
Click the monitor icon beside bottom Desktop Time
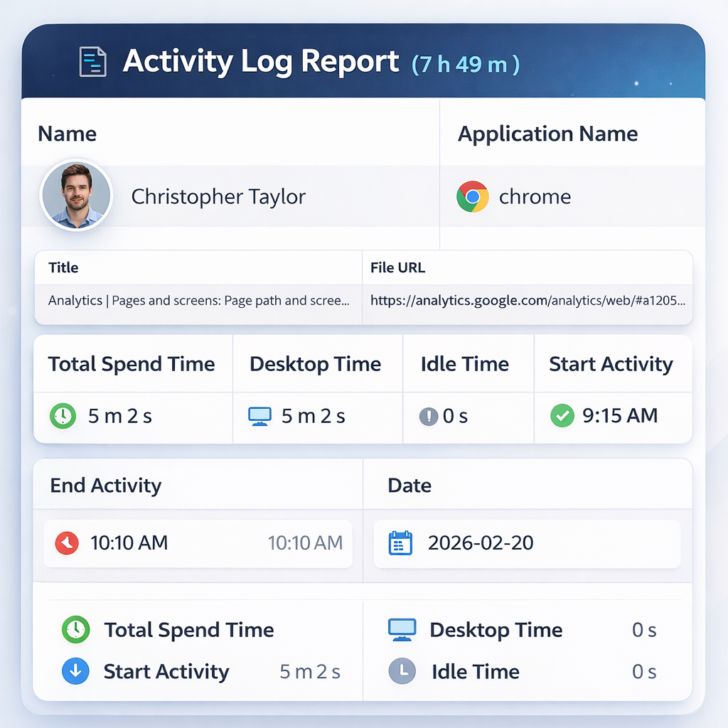tap(402, 630)
